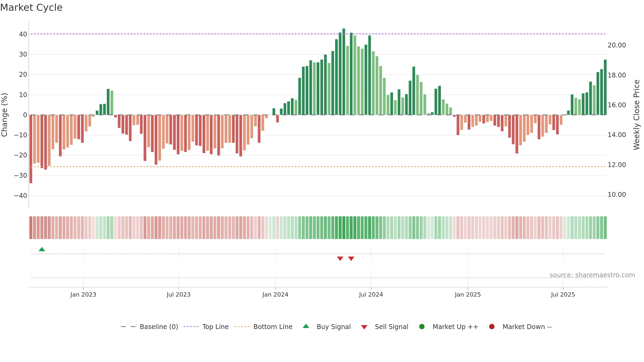Click the tallest green bar above 40
This screenshot has width=644, height=362.
[344, 72]
